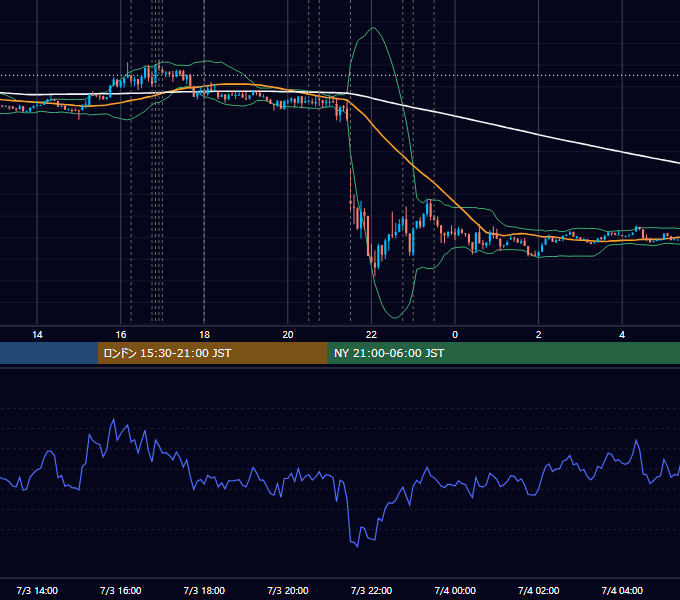680x600 pixels.
Task: Click the 4 hour axis label
Action: [x=622, y=335]
